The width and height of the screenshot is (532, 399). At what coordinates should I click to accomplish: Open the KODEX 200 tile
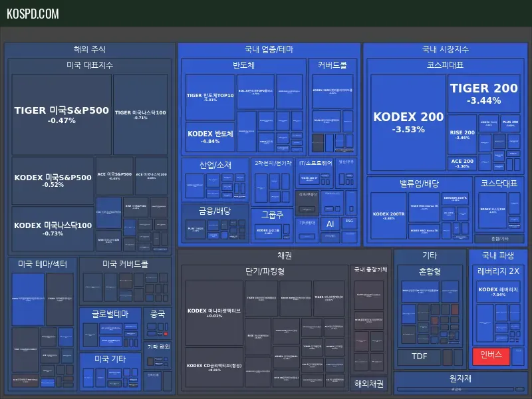pyautogui.click(x=408, y=122)
